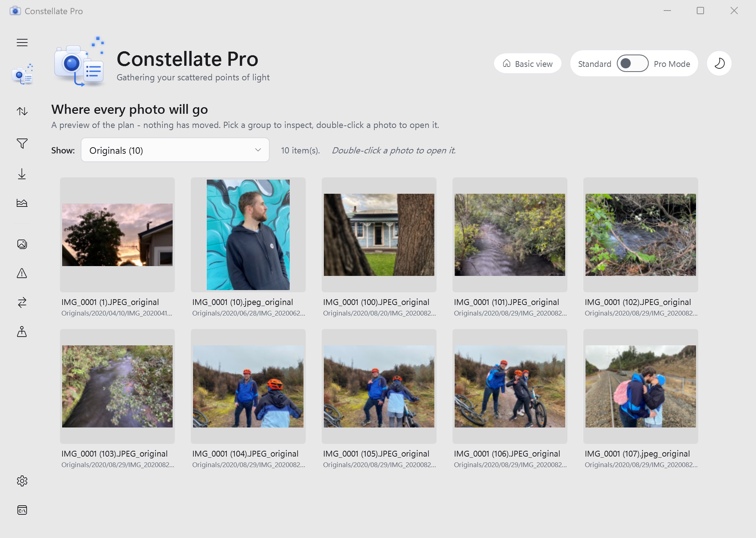756x538 pixels.
Task: Open the console terminal sidebar item
Action: [22, 510]
